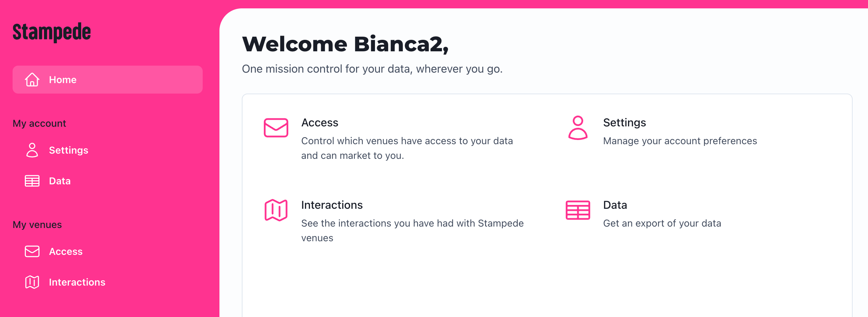Click the Home house icon in sidebar
The image size is (868, 317).
click(x=32, y=80)
